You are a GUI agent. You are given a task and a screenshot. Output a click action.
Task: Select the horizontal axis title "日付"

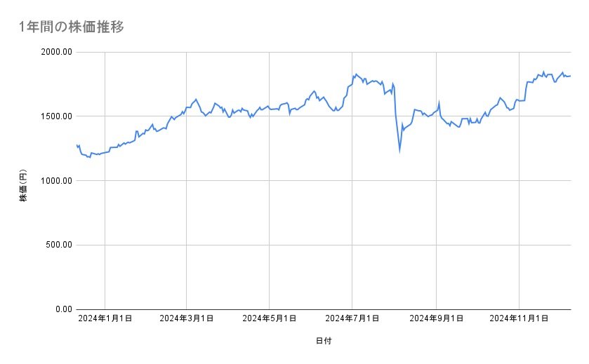[324, 342]
